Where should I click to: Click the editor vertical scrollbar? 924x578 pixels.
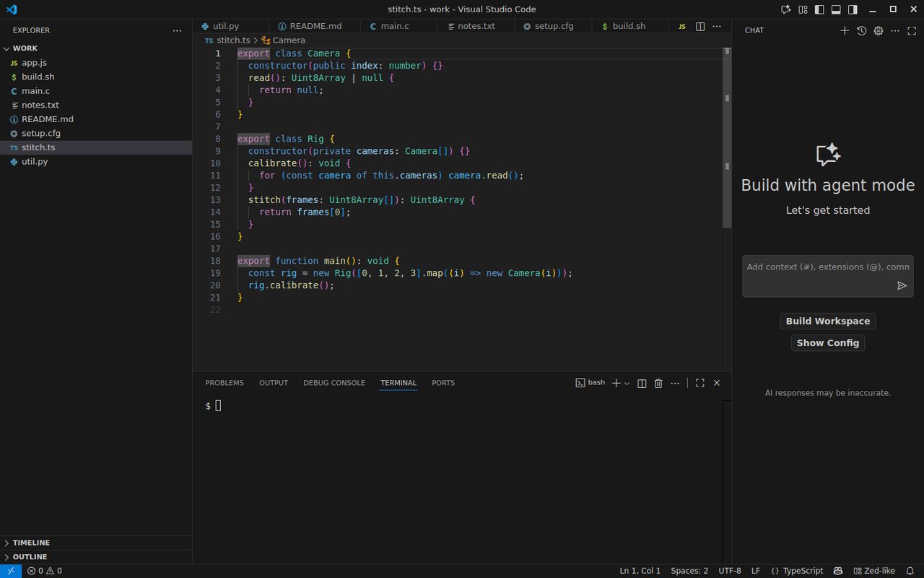[x=727, y=137]
